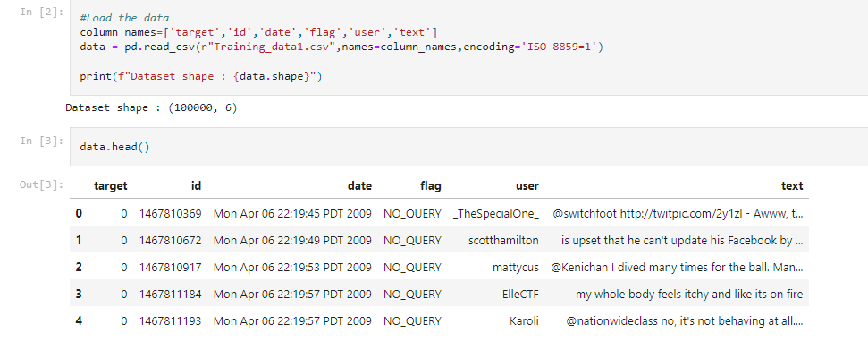Click the user cell 'Karoli'
This screenshot has width=868, height=350.
coord(524,320)
